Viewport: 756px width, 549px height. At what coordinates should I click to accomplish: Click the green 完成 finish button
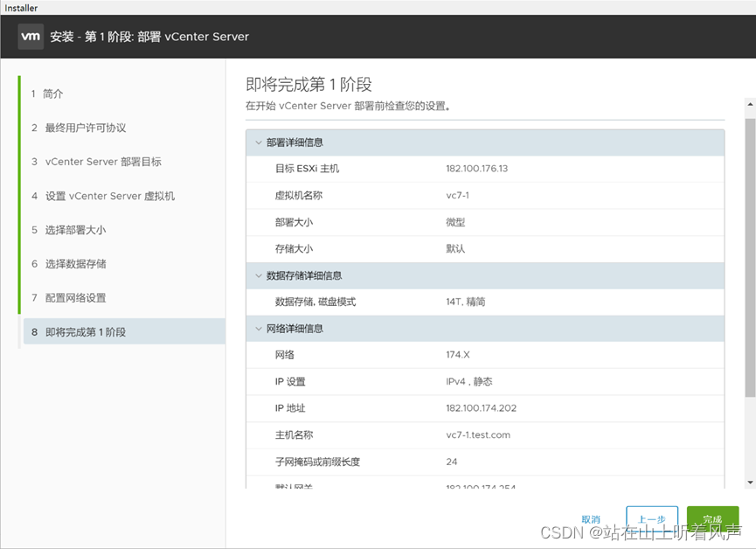[x=712, y=519]
